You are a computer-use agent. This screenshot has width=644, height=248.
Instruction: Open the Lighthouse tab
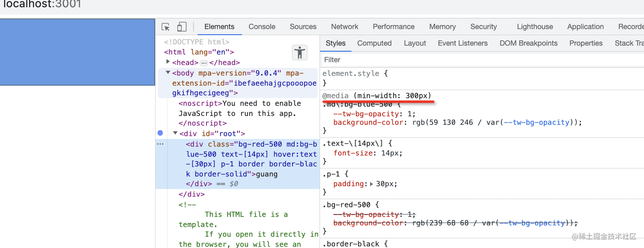pyautogui.click(x=535, y=27)
